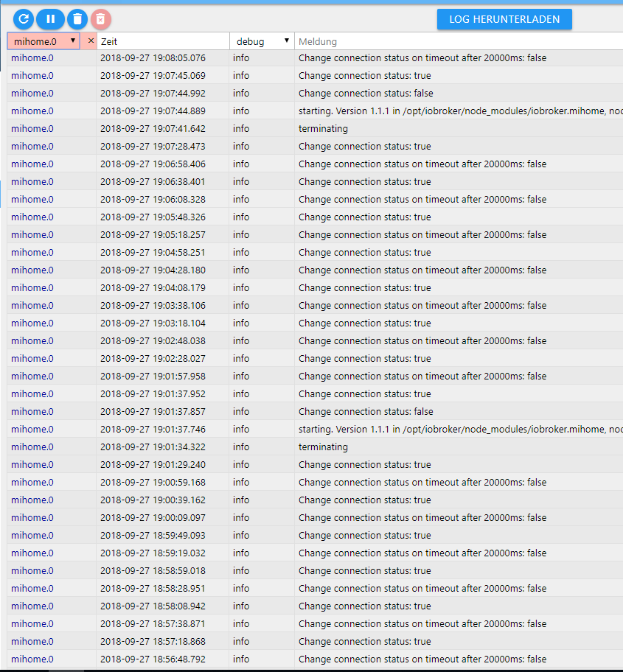
Task: Focus the Meldung filter input field
Action: [x=459, y=41]
